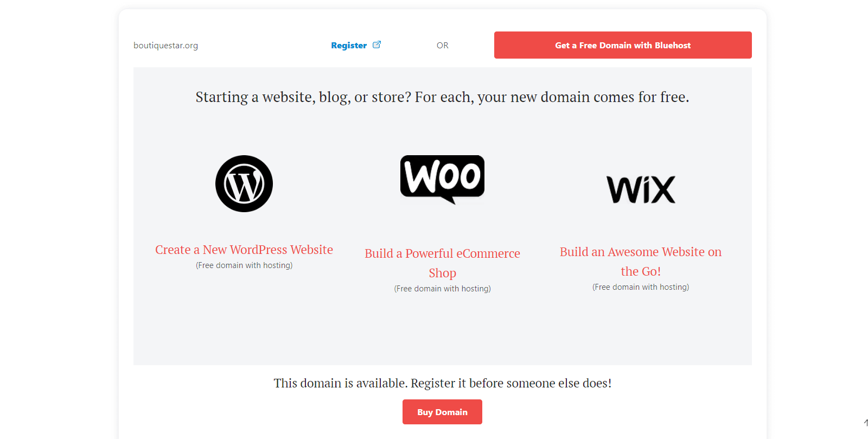Click the Wix logo
868x439 pixels.
point(641,189)
